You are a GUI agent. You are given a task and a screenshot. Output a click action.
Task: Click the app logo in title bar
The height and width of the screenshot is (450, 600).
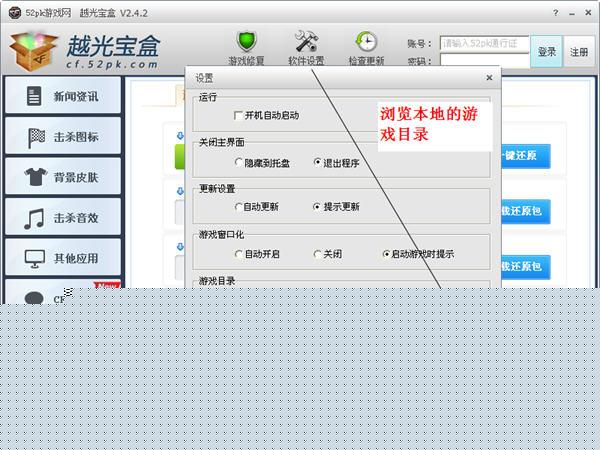(x=15, y=13)
